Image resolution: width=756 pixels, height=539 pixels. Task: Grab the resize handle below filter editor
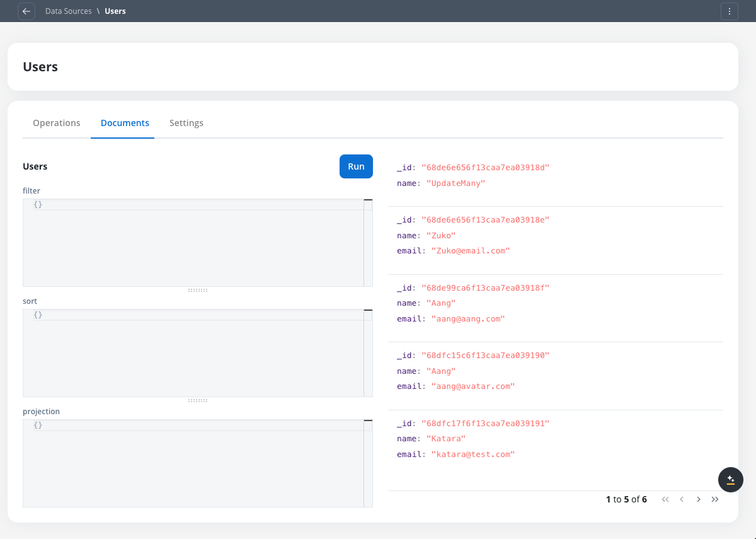(x=198, y=290)
